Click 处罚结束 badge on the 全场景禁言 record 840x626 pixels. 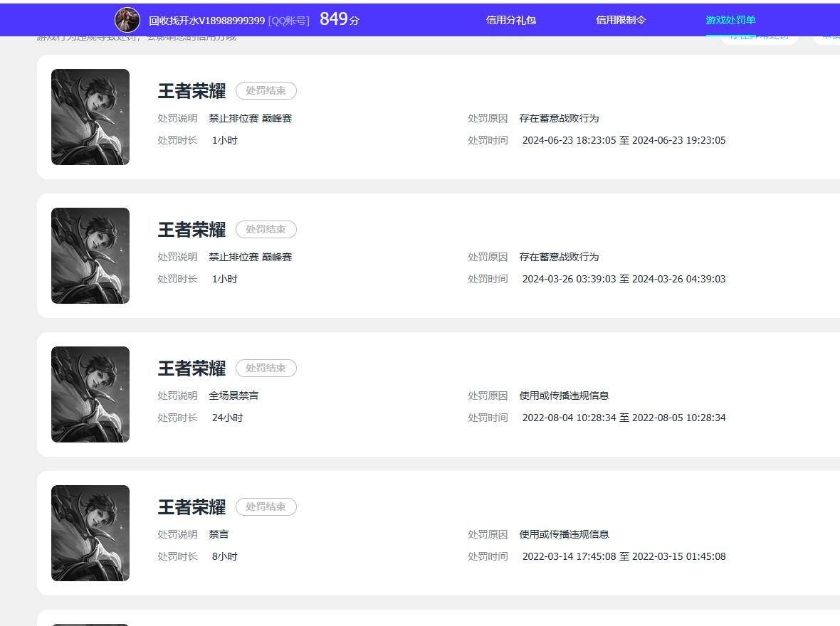coord(266,368)
